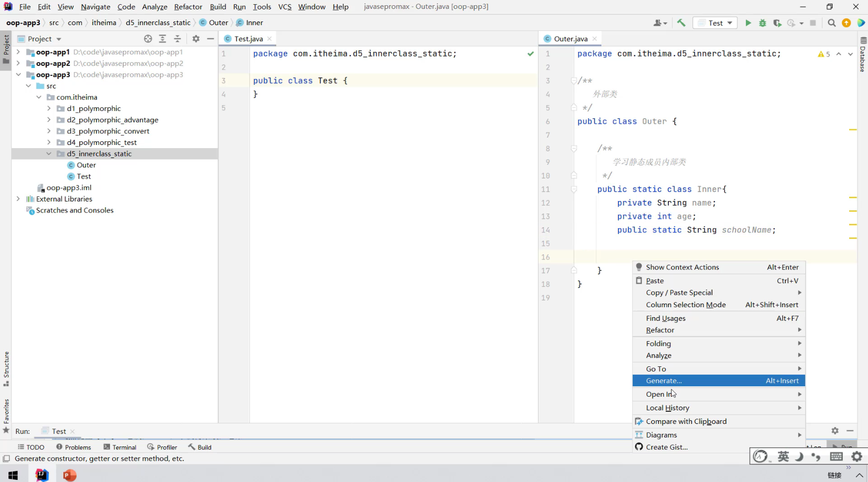868x482 pixels.
Task: Toggle fold on Inner class line 11
Action: point(574,189)
